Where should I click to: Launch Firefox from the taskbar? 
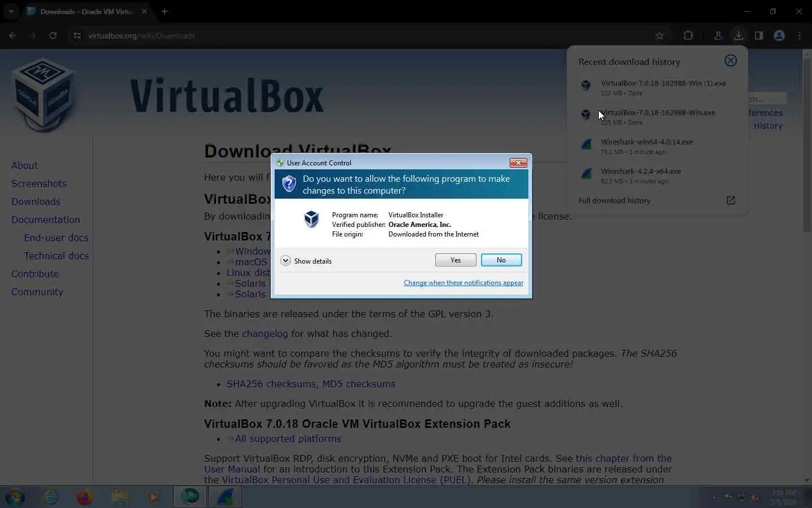coord(85,497)
